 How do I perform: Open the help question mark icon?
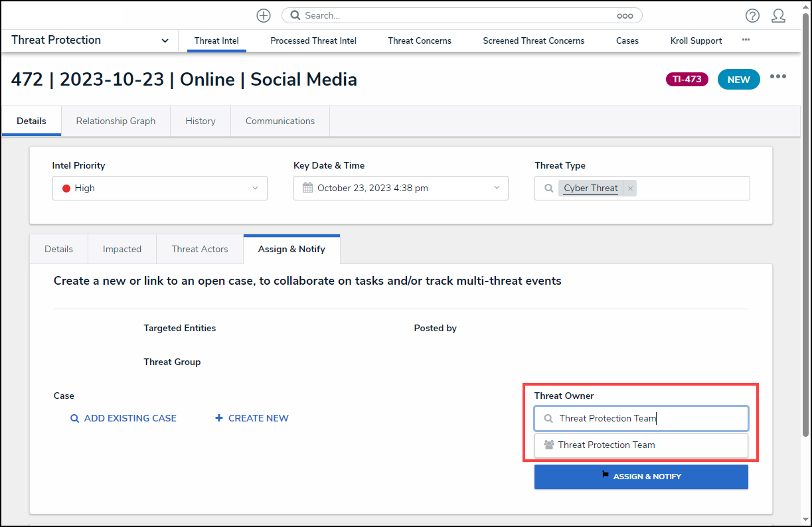752,16
